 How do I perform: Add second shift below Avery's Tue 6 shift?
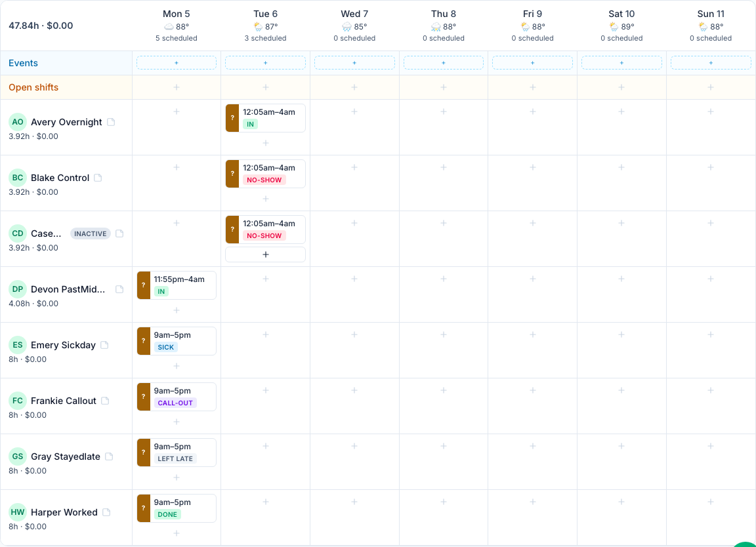click(x=266, y=143)
